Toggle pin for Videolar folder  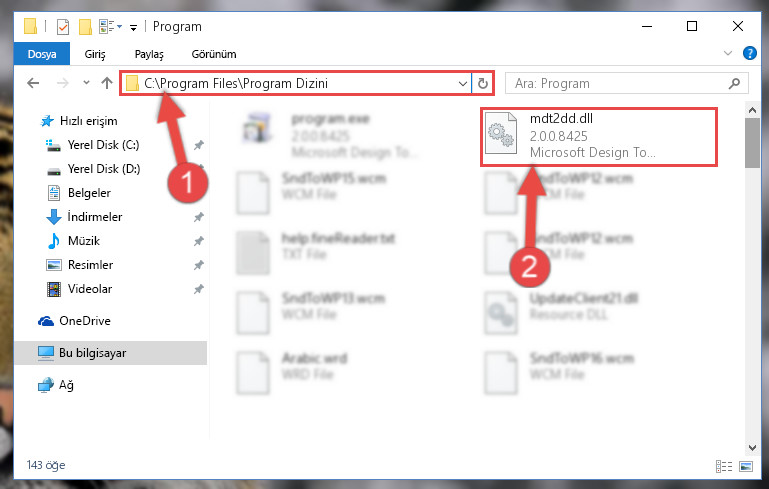pyautogui.click(x=199, y=289)
